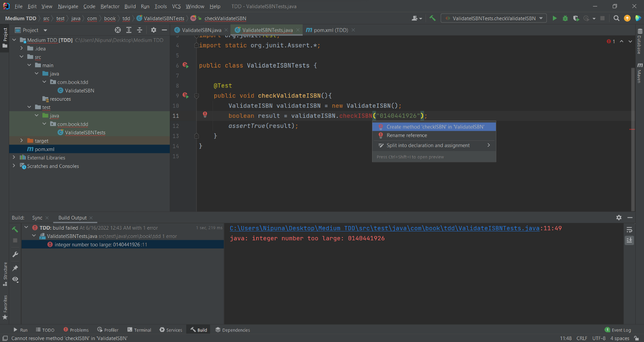
Task: Toggle soft-wrap icon in build output
Action: (629, 230)
